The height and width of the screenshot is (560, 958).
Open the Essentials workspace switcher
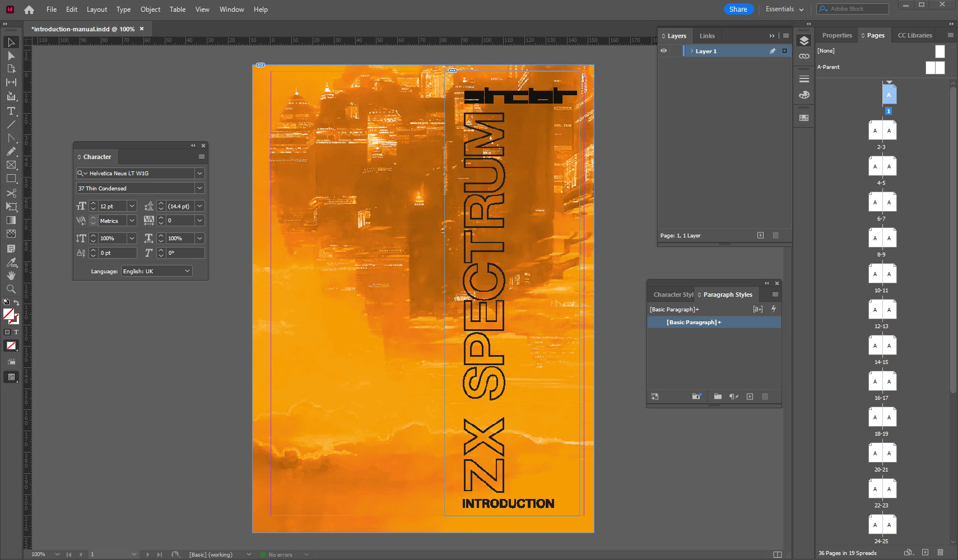point(784,9)
